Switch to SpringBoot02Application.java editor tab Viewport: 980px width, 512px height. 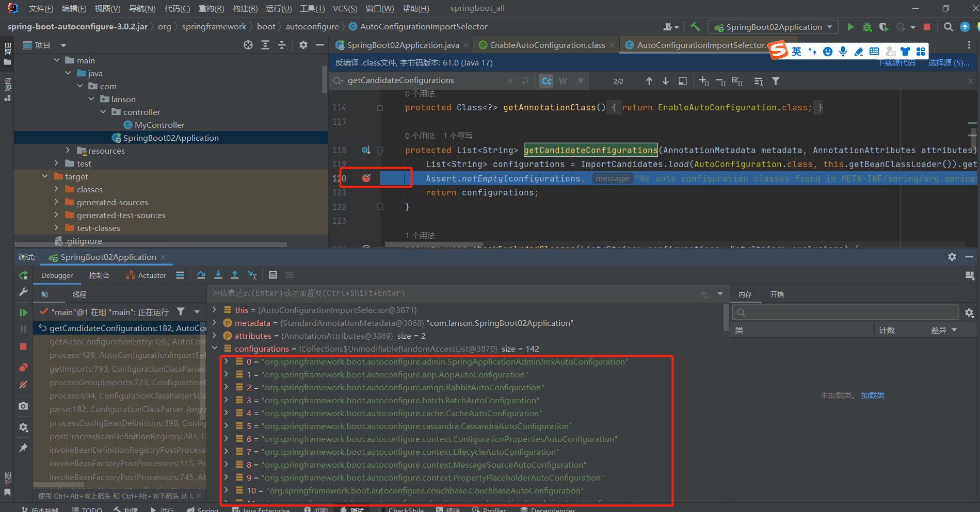point(402,45)
